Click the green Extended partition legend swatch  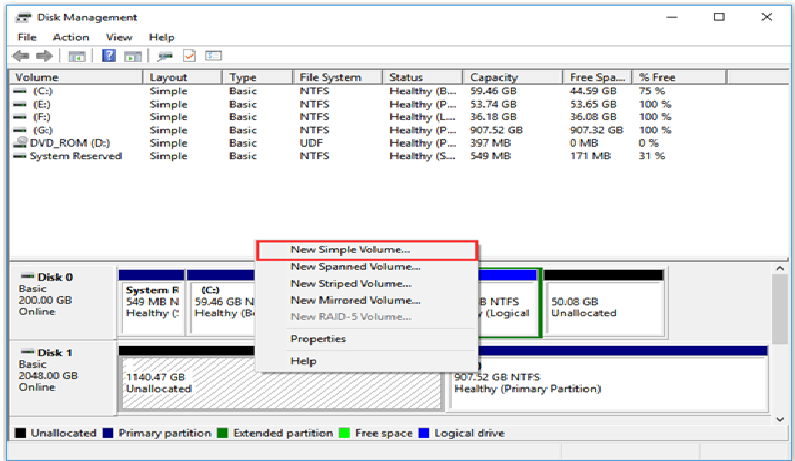pos(222,433)
